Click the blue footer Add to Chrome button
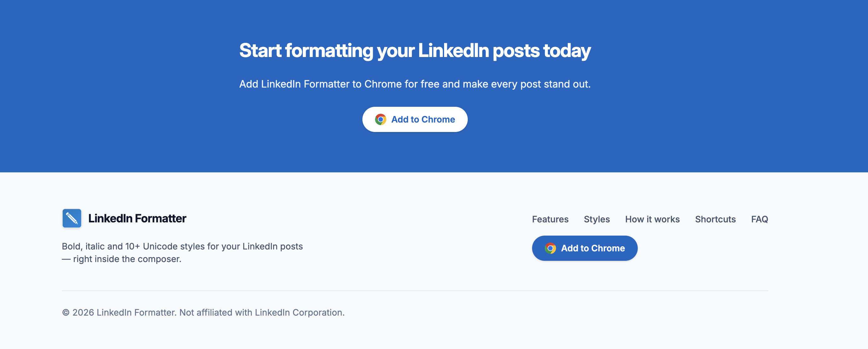Image resolution: width=868 pixels, height=349 pixels. (585, 248)
